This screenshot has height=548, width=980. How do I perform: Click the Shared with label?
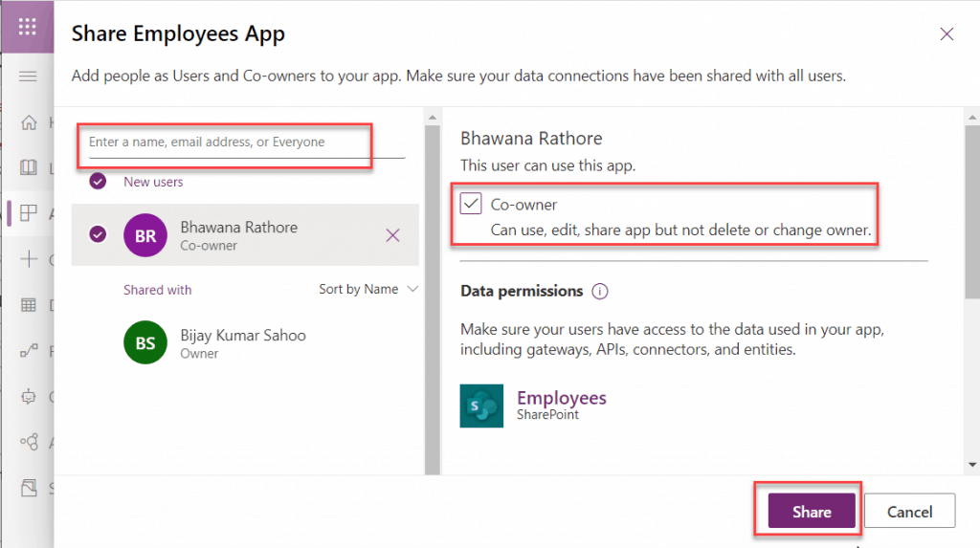(x=158, y=290)
